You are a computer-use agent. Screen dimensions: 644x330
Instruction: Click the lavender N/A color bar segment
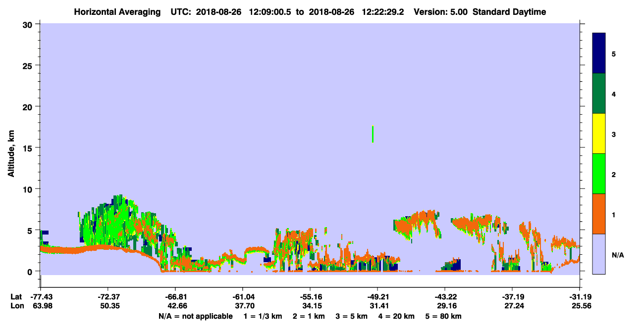coord(599,254)
